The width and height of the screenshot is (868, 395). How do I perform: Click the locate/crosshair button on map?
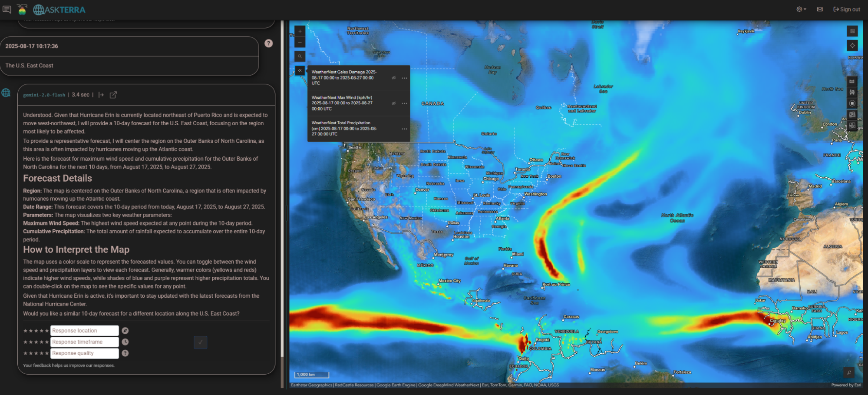point(852,46)
